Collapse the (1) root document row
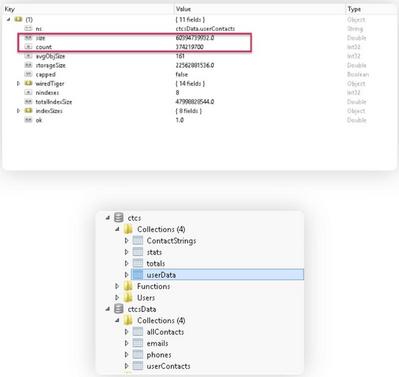Image resolution: width=399 pixels, height=377 pixels. pyautogui.click(x=9, y=20)
